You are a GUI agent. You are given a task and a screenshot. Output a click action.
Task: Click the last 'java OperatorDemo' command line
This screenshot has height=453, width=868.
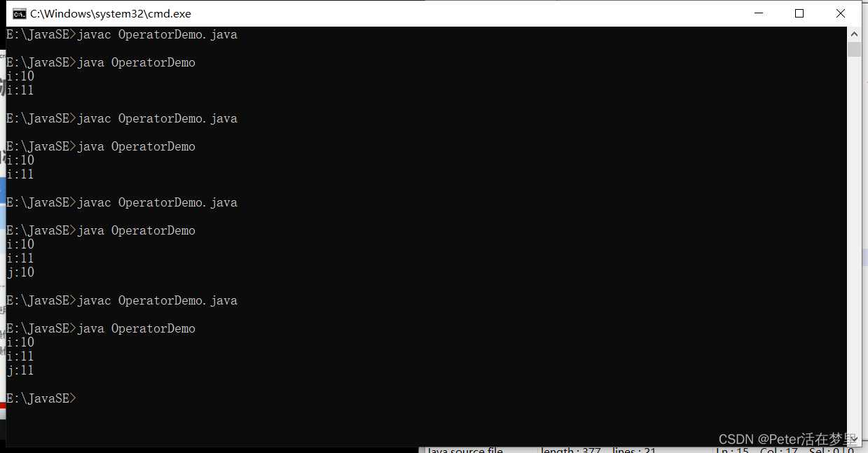tap(101, 328)
